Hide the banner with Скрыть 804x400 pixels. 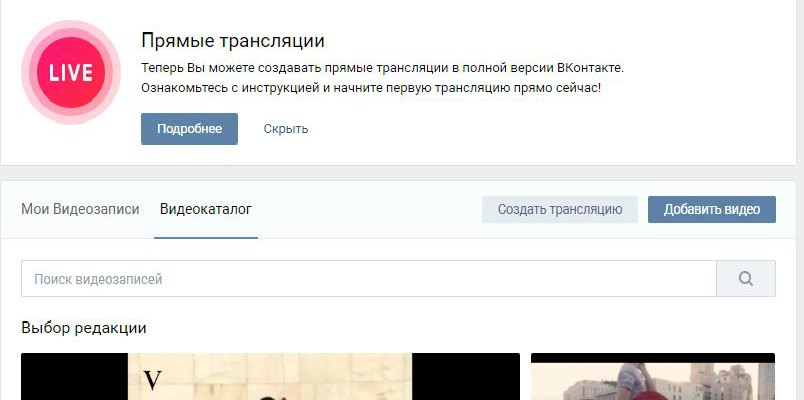[x=286, y=129]
